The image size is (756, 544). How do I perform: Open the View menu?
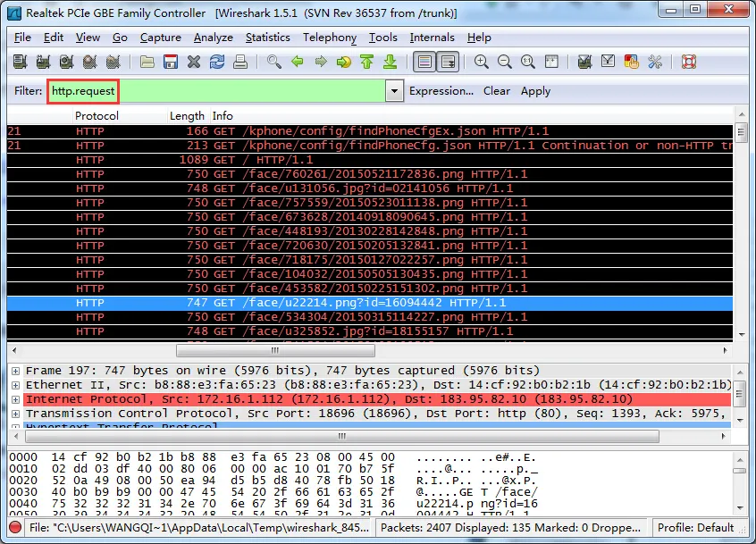(x=88, y=38)
